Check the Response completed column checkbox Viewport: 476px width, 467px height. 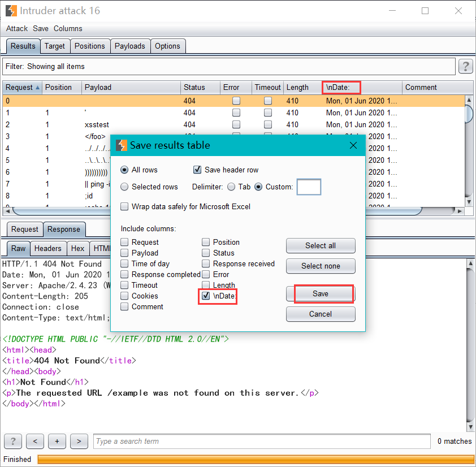click(x=124, y=274)
